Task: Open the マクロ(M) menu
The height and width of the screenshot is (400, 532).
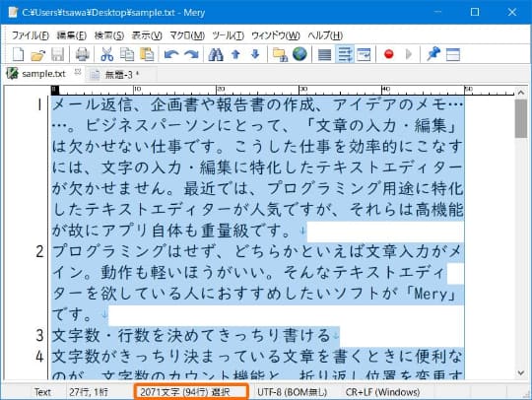Action: coord(187,35)
